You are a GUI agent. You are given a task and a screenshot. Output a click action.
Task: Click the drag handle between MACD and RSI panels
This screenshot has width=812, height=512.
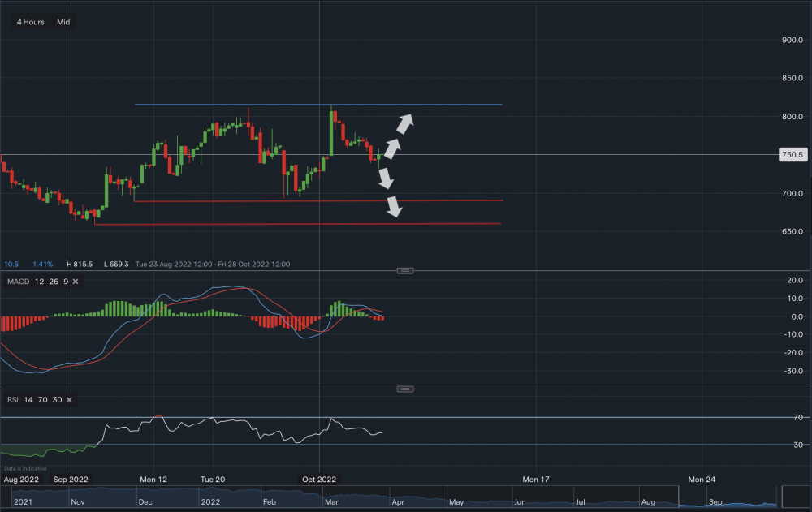[x=404, y=389]
